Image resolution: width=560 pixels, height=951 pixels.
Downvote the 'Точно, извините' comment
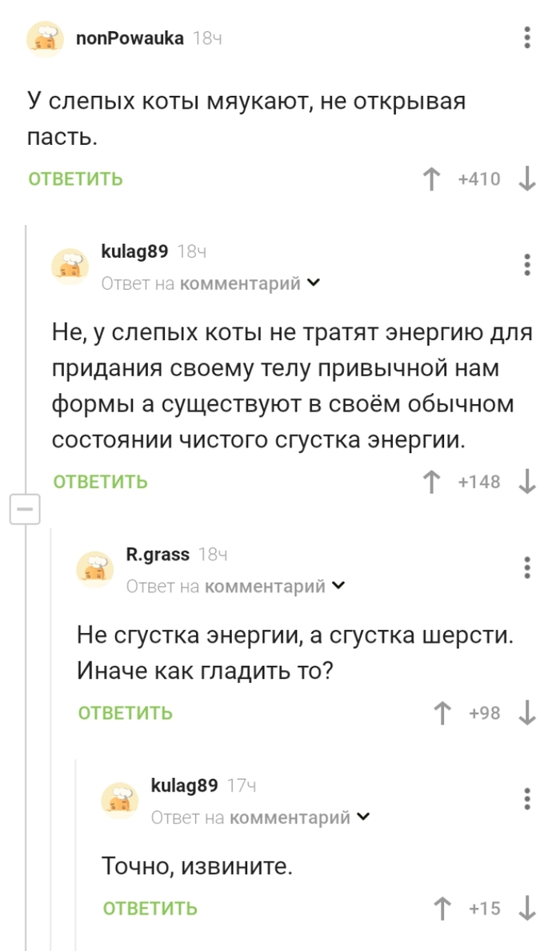pos(527,908)
